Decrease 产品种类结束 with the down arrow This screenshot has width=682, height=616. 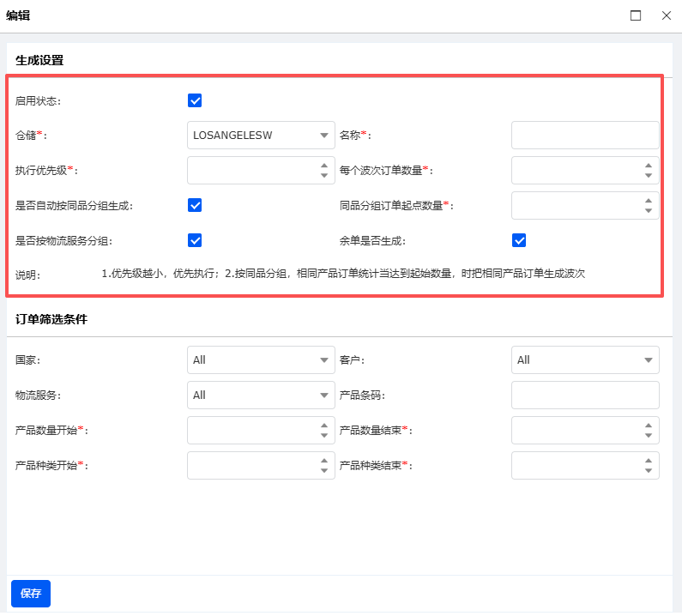[648, 471]
